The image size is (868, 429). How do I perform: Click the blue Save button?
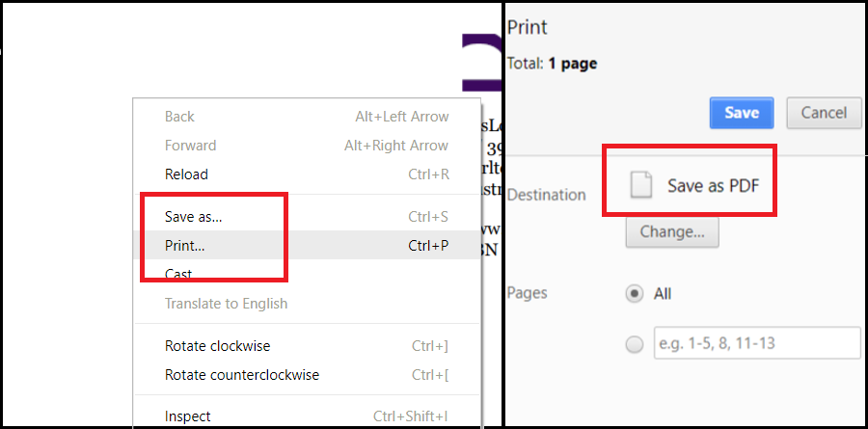click(742, 113)
